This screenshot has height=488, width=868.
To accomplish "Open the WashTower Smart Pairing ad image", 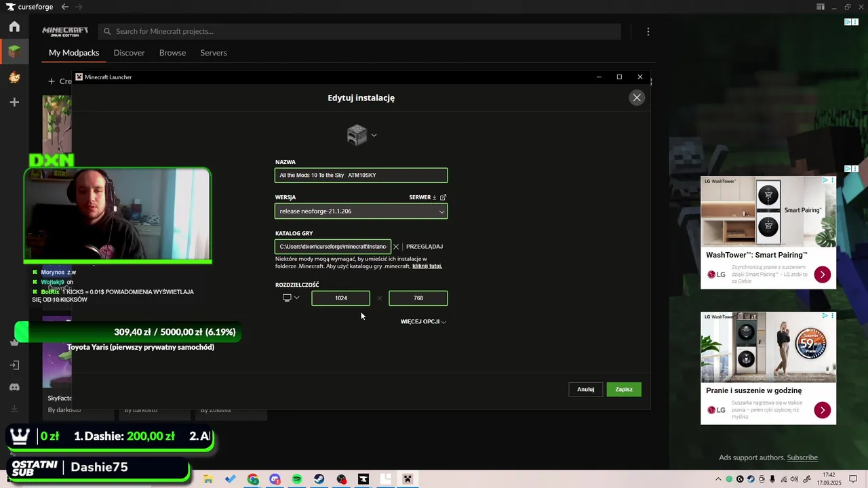I will tap(768, 211).
